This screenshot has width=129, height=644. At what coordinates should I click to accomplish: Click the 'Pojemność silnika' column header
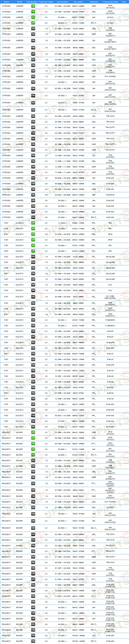tap(46, 2)
